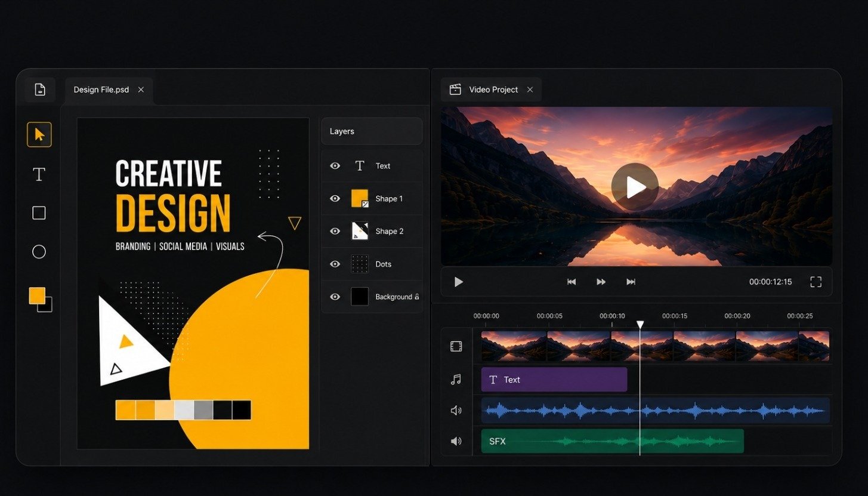868x496 pixels.
Task: Toggle fullscreen video preview
Action: pos(816,282)
